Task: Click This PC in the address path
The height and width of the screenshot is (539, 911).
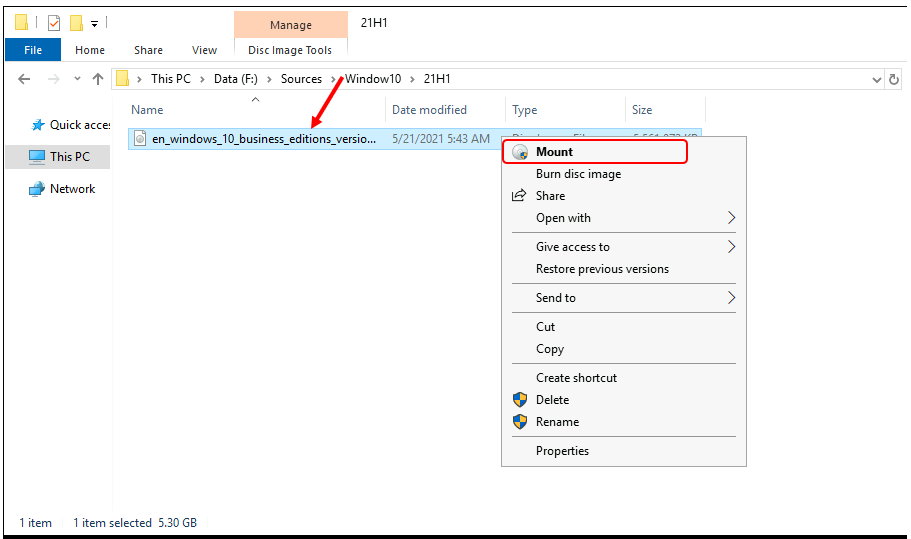Action: (171, 79)
